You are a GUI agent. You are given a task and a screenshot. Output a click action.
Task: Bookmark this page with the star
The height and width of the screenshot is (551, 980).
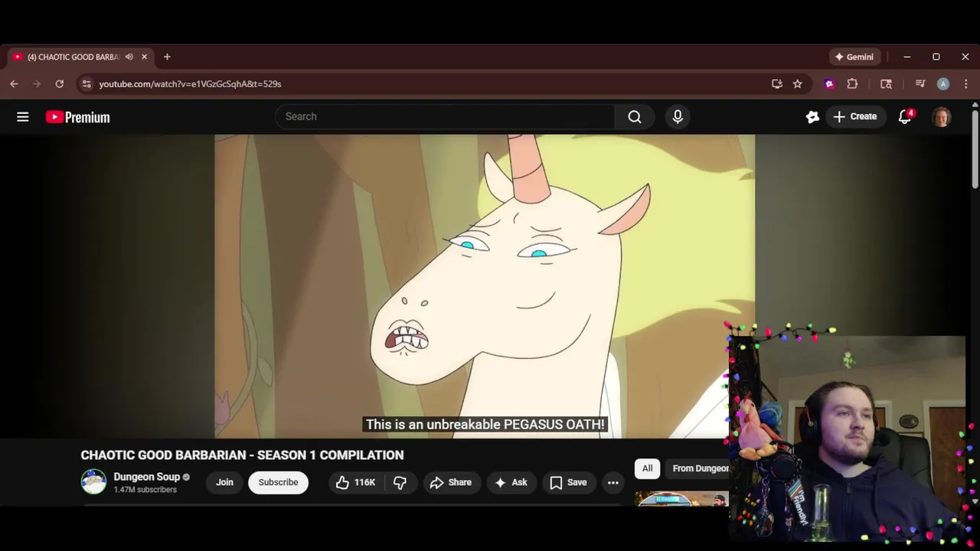click(797, 84)
